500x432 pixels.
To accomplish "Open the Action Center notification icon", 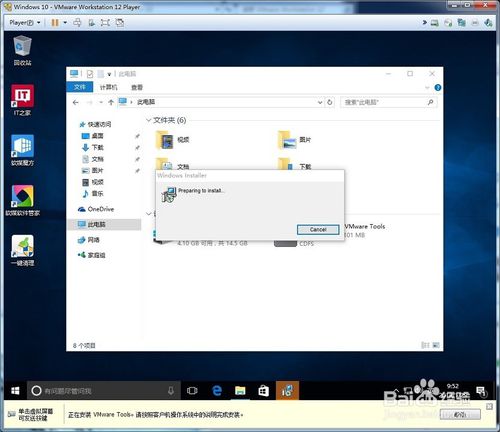I will pos(481,391).
